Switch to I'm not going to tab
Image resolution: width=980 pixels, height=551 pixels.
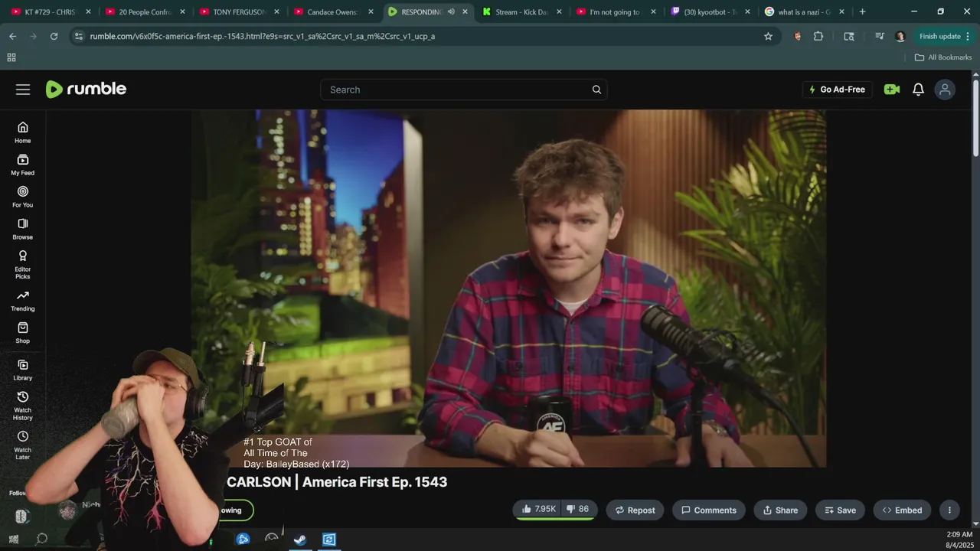[615, 11]
